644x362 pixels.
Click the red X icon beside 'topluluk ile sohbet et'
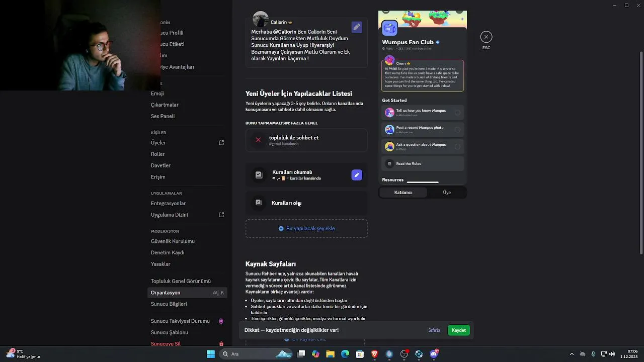pos(258,140)
